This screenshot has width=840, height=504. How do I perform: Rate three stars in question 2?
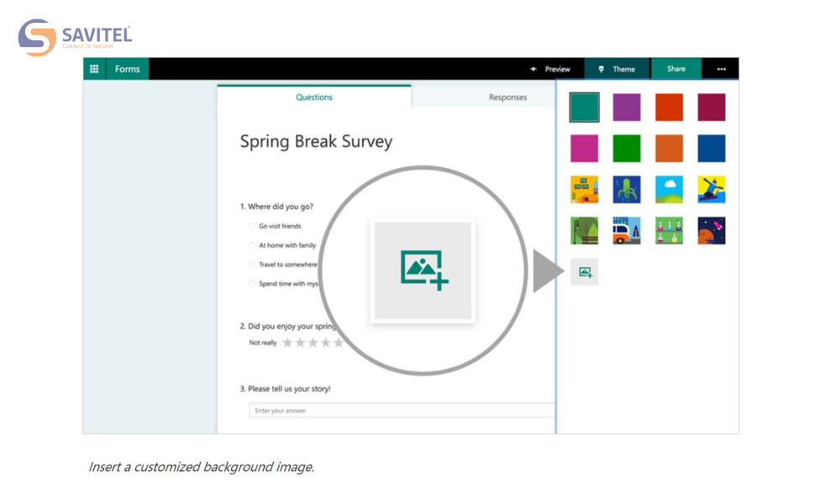(x=313, y=343)
